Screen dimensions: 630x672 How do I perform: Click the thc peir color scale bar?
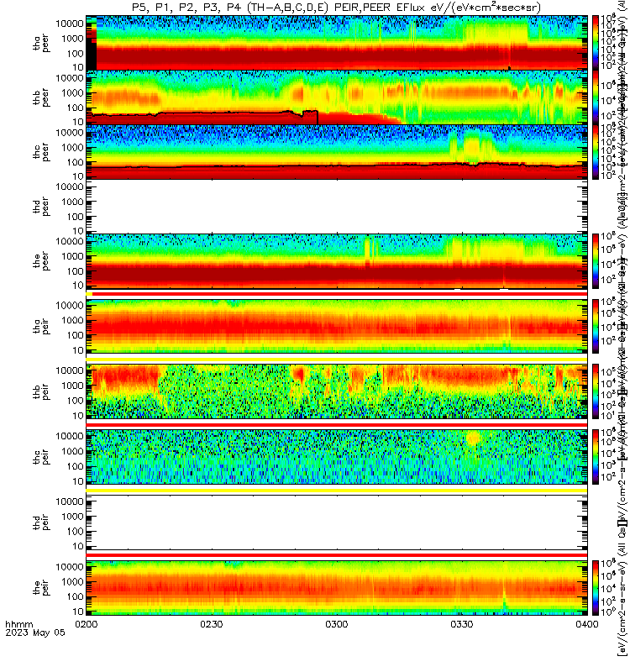(x=596, y=457)
